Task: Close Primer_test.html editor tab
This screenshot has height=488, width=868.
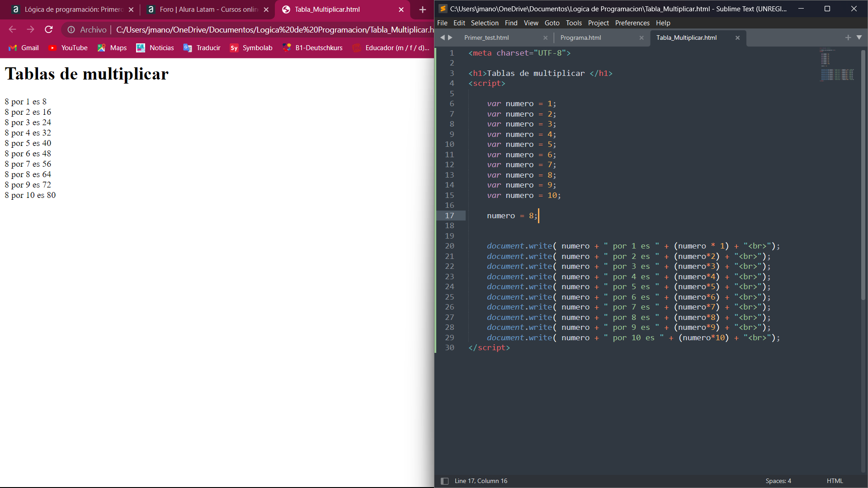Action: click(x=545, y=38)
